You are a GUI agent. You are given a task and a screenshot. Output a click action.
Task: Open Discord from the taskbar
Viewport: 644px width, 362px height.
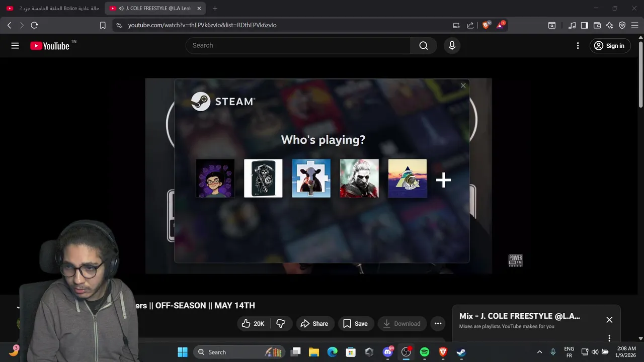tap(388, 352)
